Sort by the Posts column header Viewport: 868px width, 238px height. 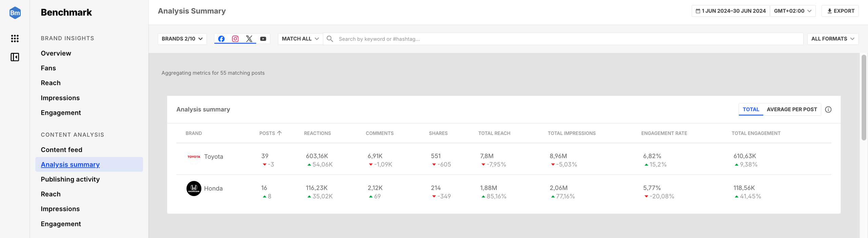click(270, 133)
